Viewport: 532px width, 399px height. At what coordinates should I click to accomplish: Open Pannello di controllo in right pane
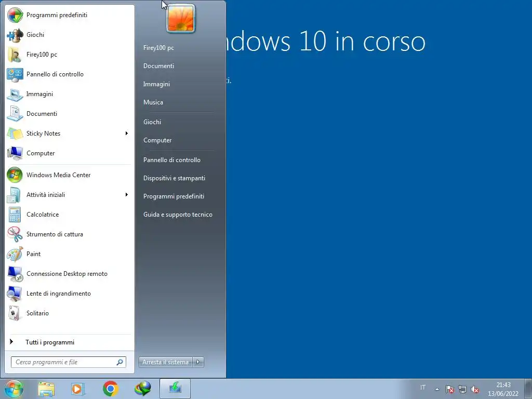point(171,160)
